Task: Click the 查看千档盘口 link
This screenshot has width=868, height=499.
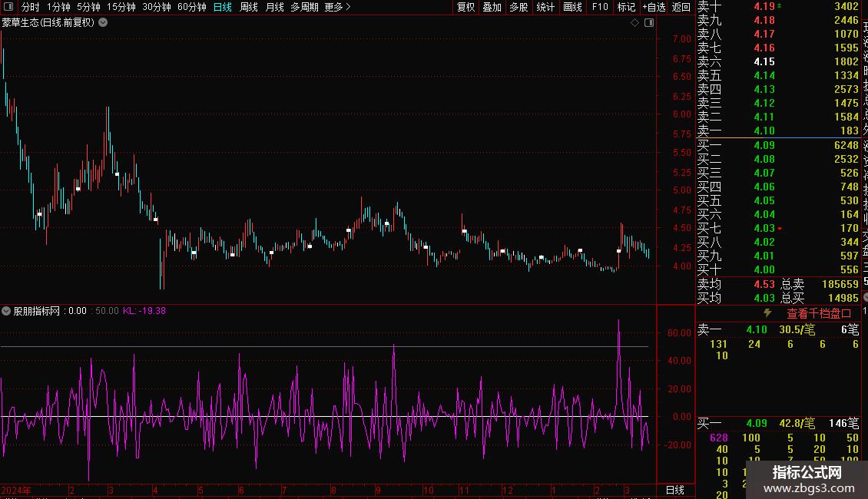Action: click(819, 313)
